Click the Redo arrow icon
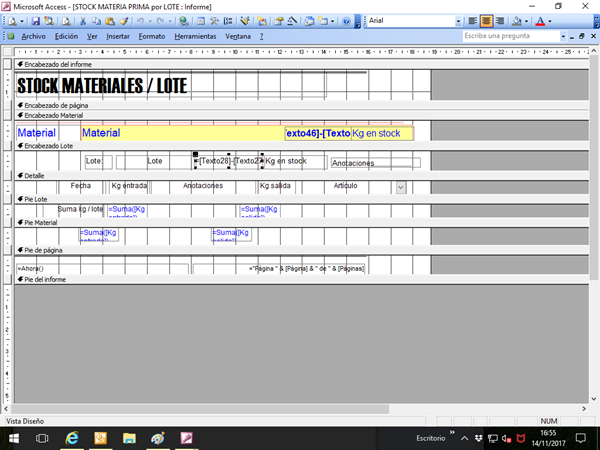600x450 pixels. coord(161,21)
